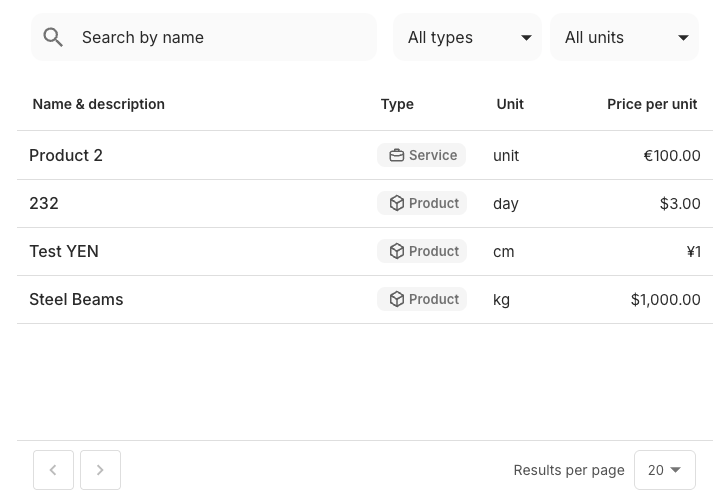Focus the Search by name field

click(x=220, y=38)
